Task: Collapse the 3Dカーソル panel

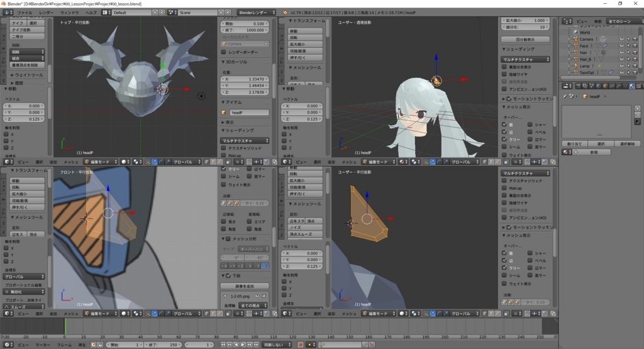Action: [x=235, y=62]
